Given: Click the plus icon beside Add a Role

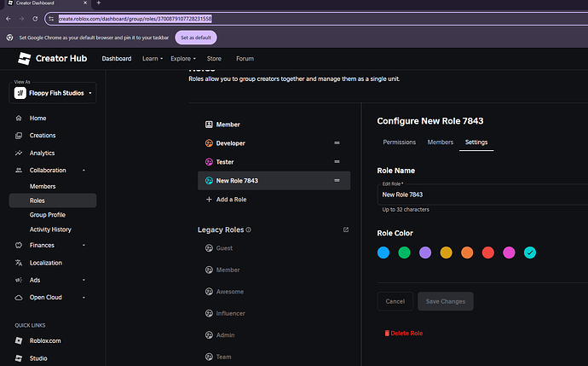Looking at the screenshot, I should pyautogui.click(x=209, y=200).
